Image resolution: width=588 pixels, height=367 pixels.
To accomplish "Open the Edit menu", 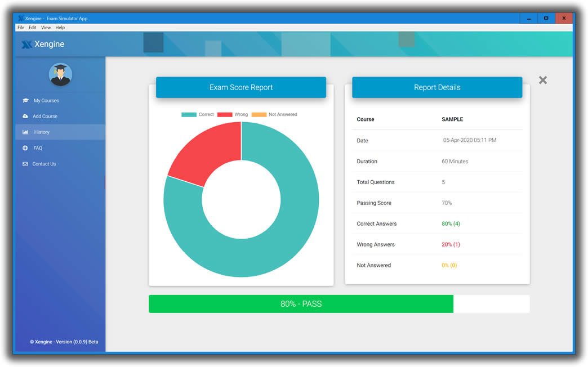I will pos(33,28).
